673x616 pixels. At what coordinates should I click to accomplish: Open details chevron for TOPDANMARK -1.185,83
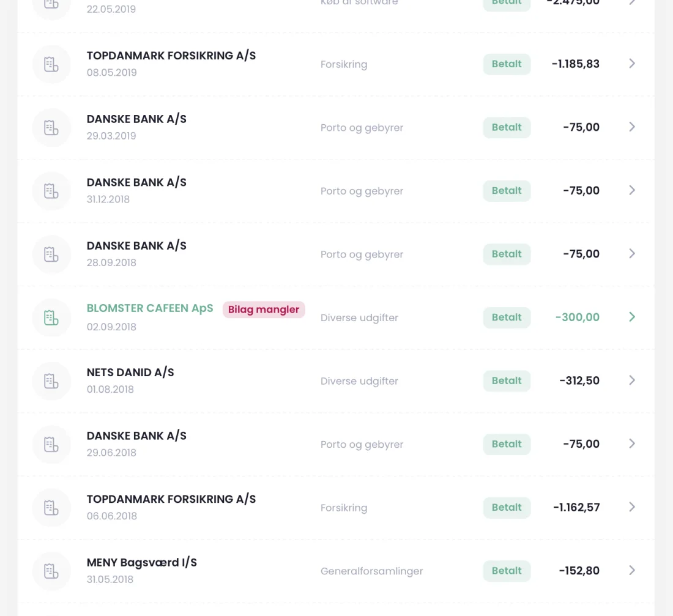[632, 64]
